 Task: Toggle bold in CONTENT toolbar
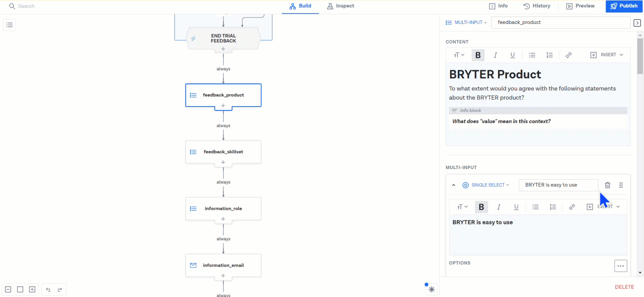click(x=478, y=55)
